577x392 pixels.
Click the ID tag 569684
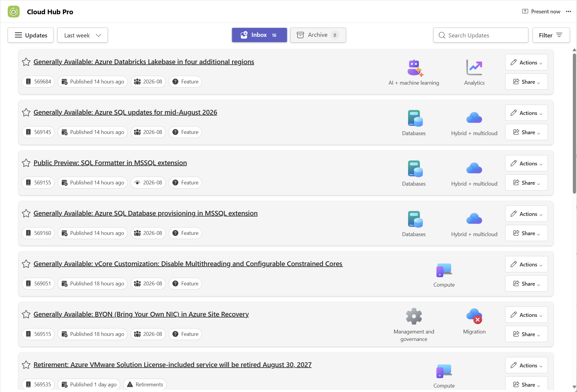38,82
